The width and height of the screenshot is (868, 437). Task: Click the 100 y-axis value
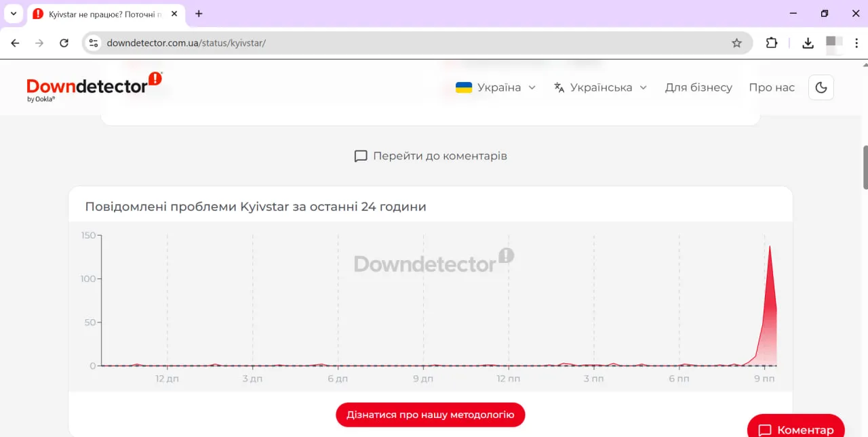[x=88, y=279]
